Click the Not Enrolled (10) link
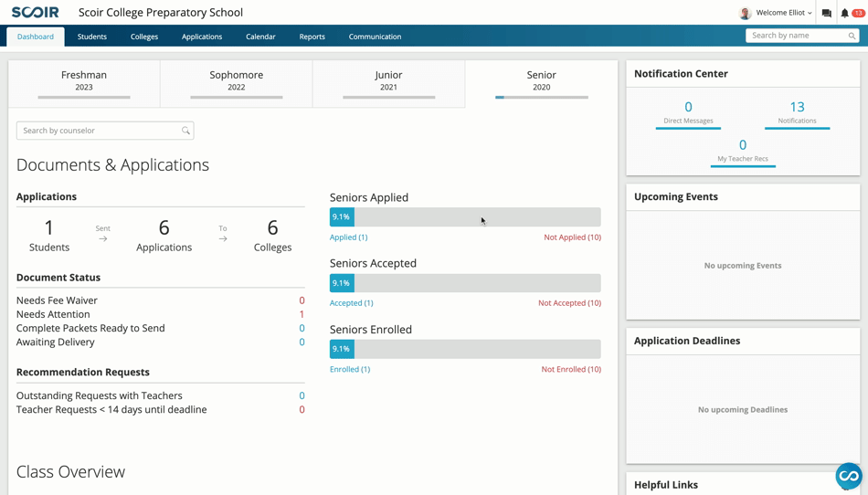The width and height of the screenshot is (868, 495). coord(571,370)
